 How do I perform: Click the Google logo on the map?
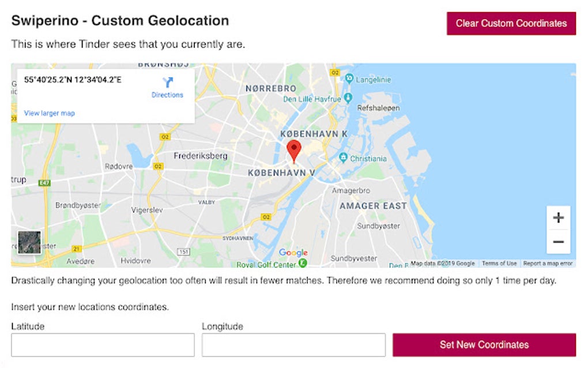click(x=293, y=253)
